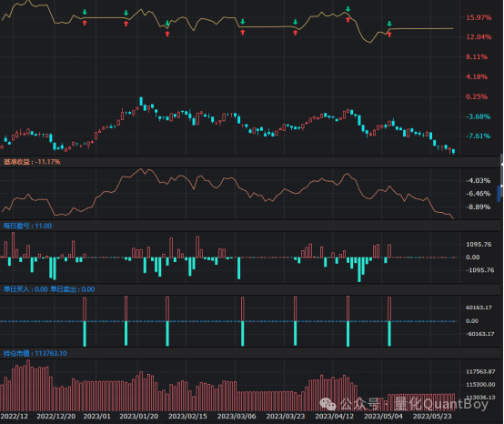Viewport: 504px width, 424px height.
Task: Click the 每日盈亏 11.00 panel label
Action: pyautogui.click(x=27, y=226)
